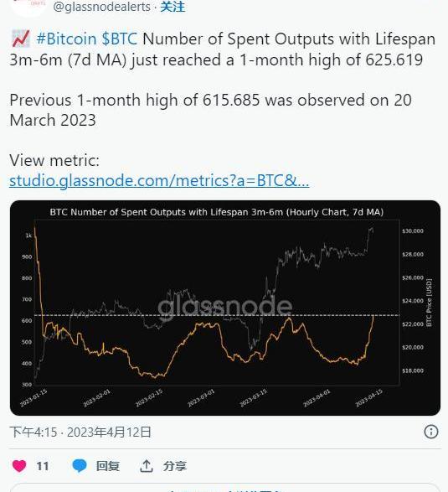
Task: Open the tweet info circle icon
Action: click(x=431, y=432)
